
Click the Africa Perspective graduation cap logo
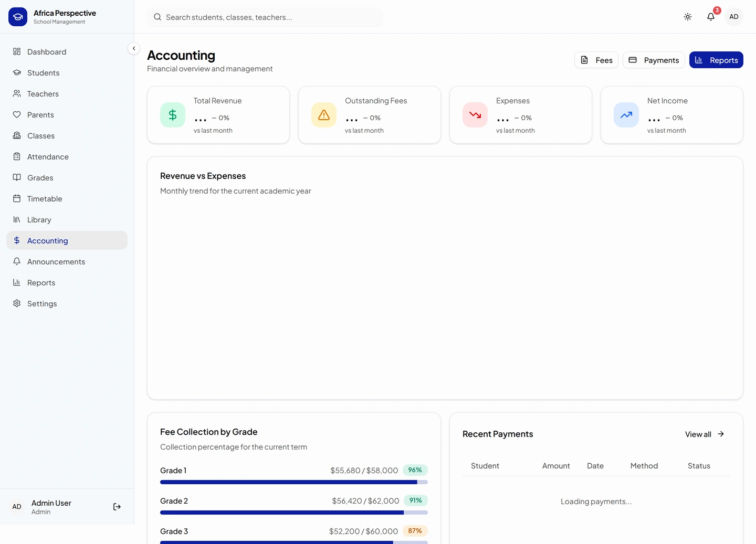[18, 17]
